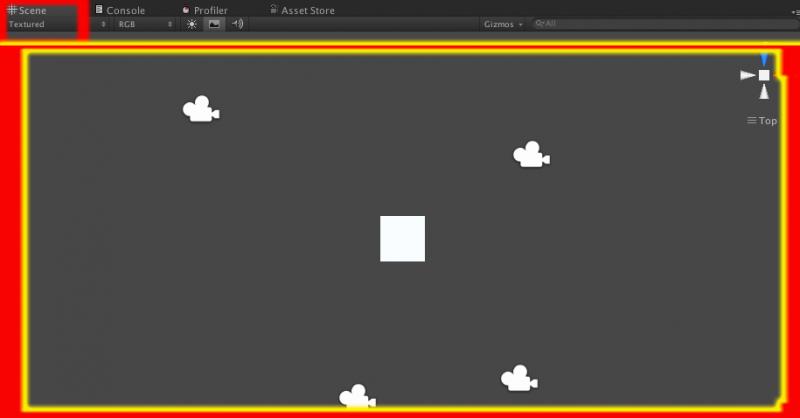Open the Profiler tab
The width and height of the screenshot is (800, 418).
coord(205,10)
